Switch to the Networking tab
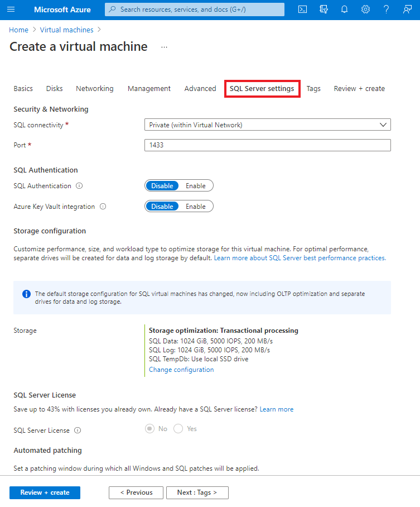Screen dimensions: 420x507 tap(95, 89)
